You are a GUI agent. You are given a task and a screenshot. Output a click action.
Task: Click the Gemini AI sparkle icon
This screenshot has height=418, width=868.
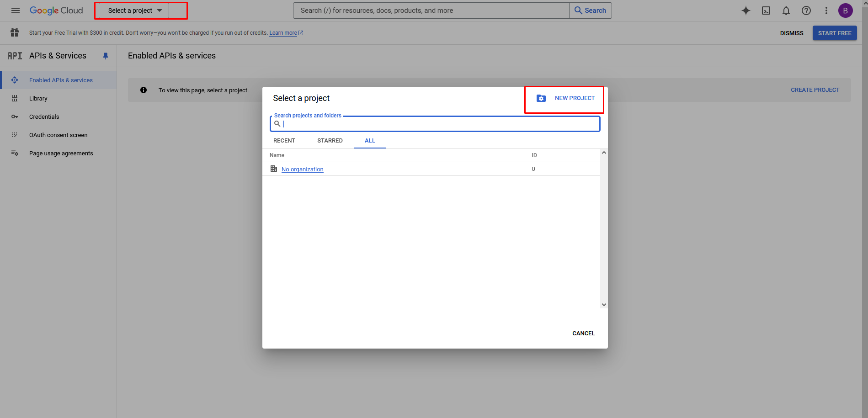pyautogui.click(x=746, y=11)
